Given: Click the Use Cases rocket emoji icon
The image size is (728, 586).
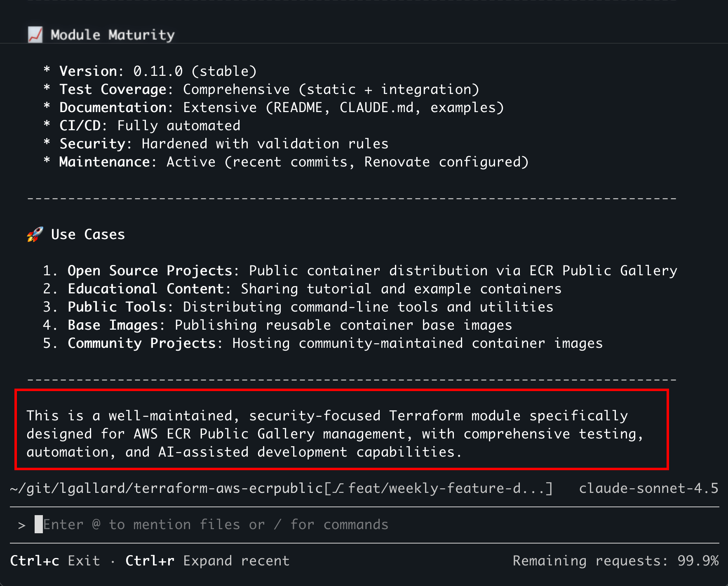Looking at the screenshot, I should pos(35,234).
